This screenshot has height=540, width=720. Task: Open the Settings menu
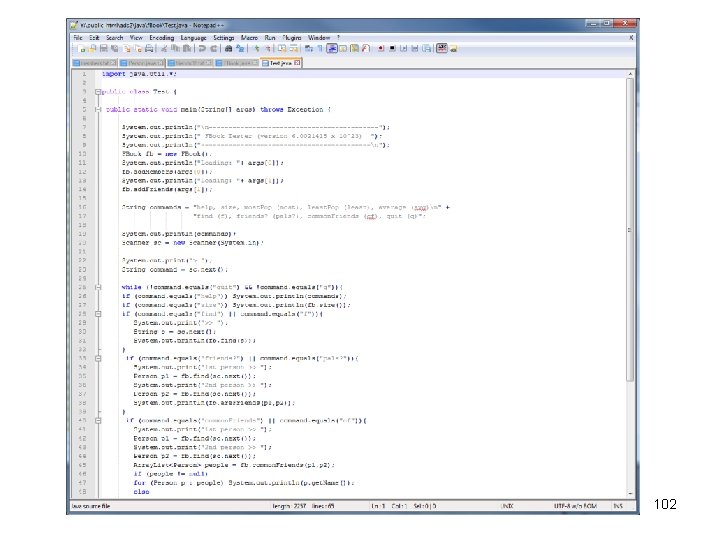(224, 38)
